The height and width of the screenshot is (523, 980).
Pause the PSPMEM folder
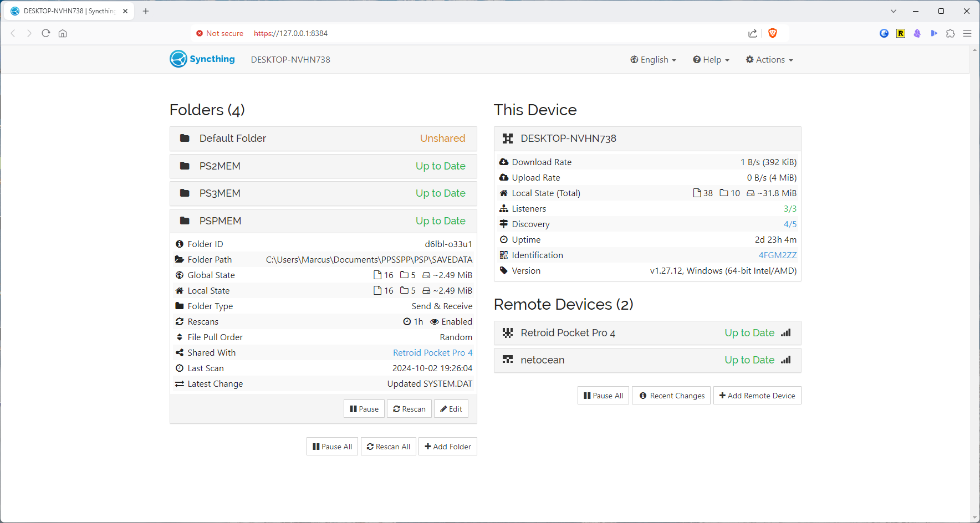point(364,409)
